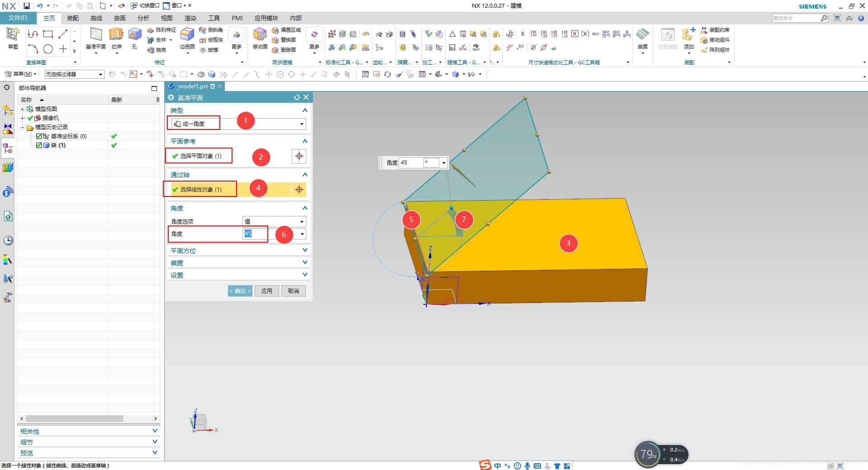
Task: Open the 菜单(M) menu
Action: coord(20,74)
